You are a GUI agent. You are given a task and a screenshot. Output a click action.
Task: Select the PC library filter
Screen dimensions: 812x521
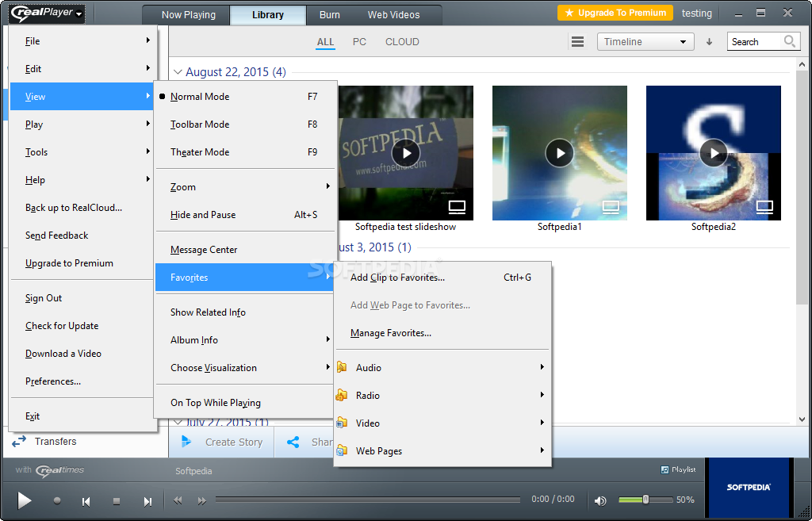(359, 42)
